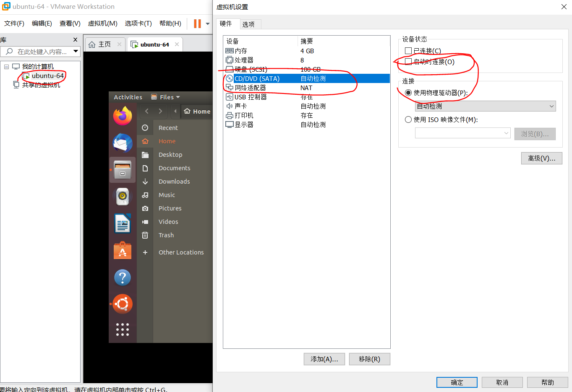The height and width of the screenshot is (392, 572).
Task: Choose 使用 ISO 映像文件(M) radio option
Action: coord(408,119)
